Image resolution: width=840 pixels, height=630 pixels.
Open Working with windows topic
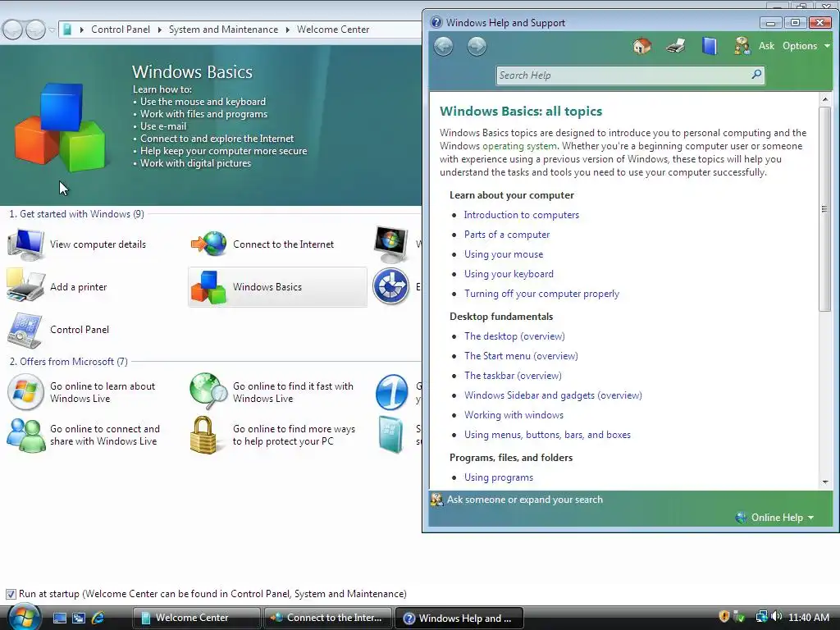[x=514, y=415]
